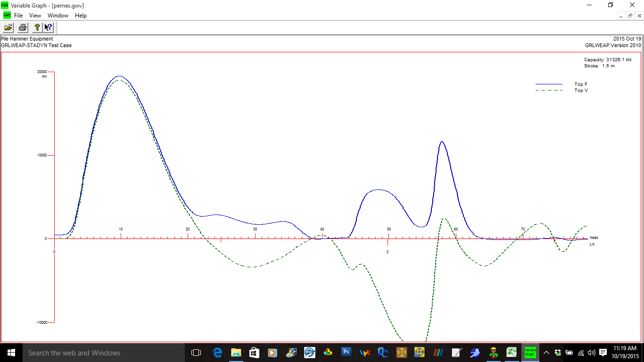Expand hidden icons in the system tray

(546, 353)
